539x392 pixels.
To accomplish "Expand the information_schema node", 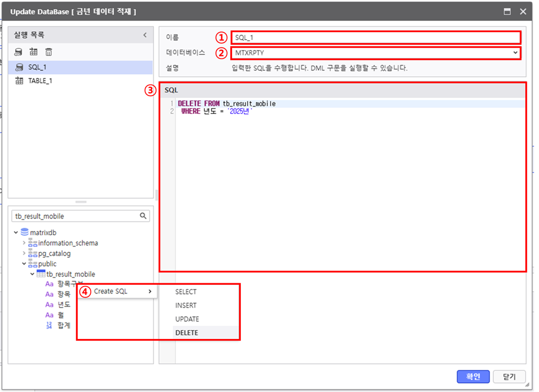I will (24, 243).
